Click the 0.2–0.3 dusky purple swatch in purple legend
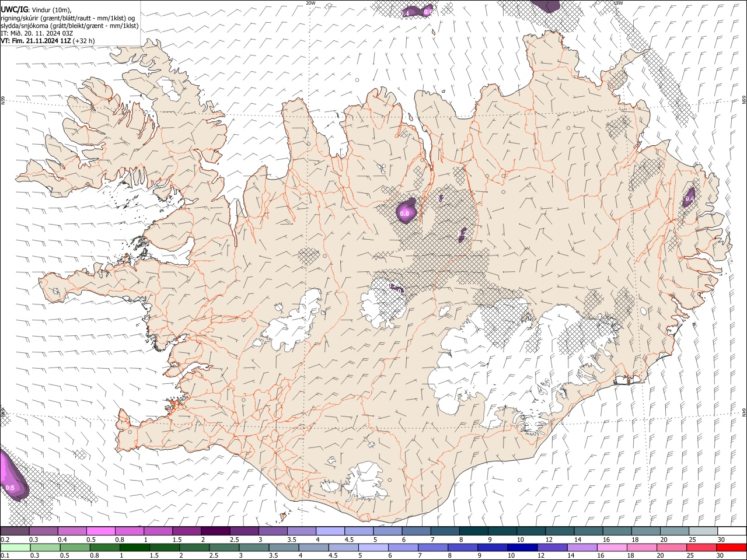Image resolution: width=747 pixels, height=560 pixels. [15, 531]
